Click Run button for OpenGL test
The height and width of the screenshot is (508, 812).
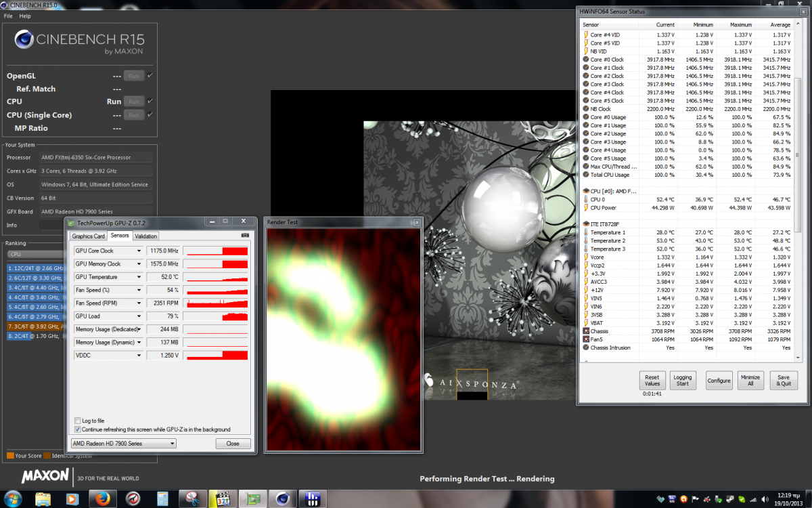tap(133, 76)
